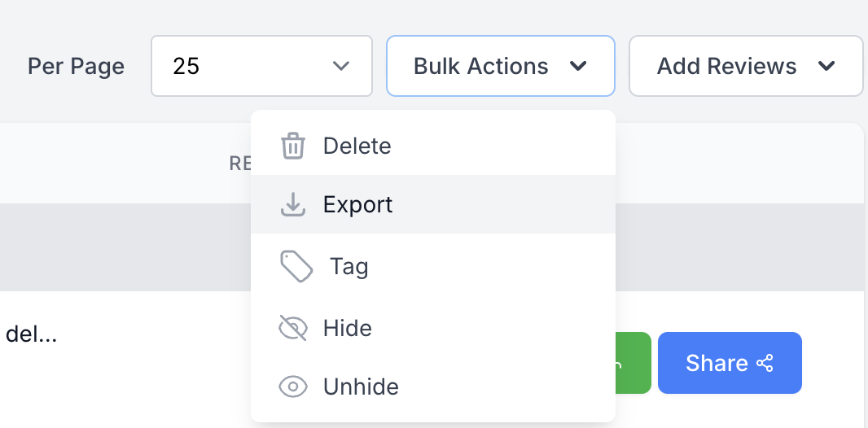This screenshot has width=868, height=428.
Task: Open the Per Page 25 dropdown
Action: click(x=261, y=66)
